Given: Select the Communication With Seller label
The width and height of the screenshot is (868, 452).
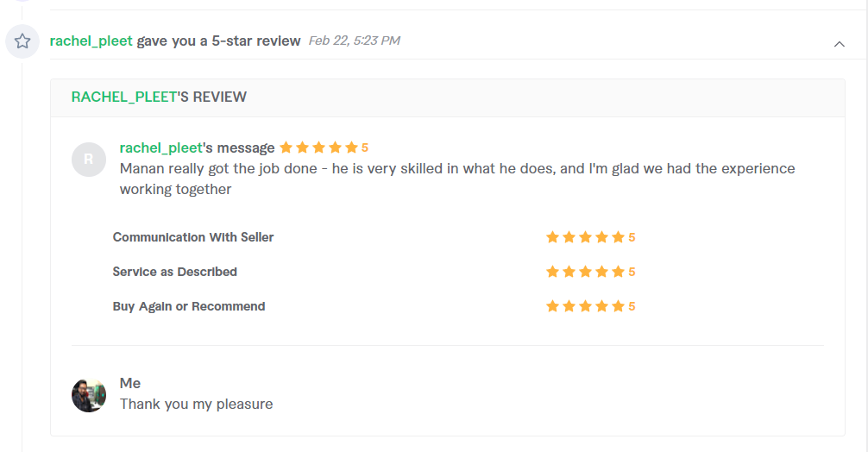Looking at the screenshot, I should 193,237.
